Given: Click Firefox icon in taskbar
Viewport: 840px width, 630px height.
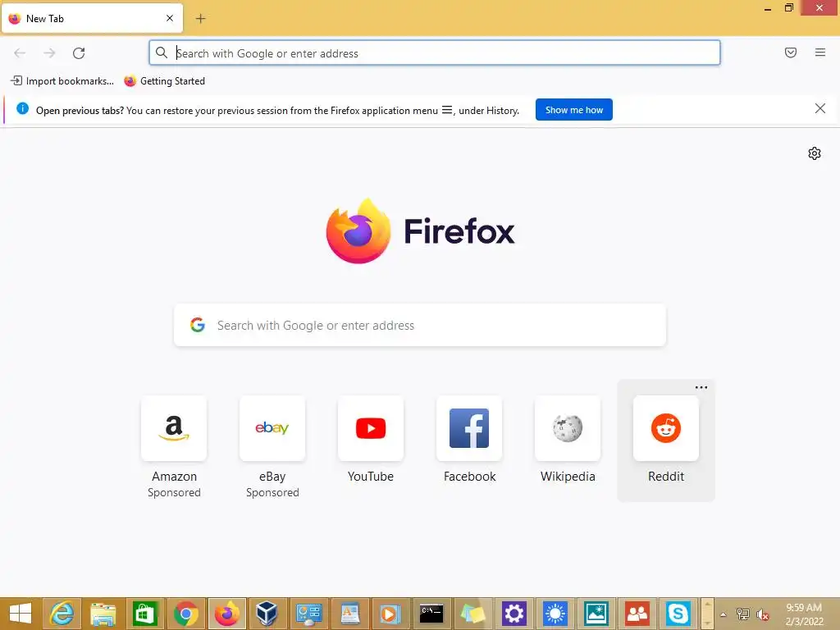Looking at the screenshot, I should click(227, 614).
